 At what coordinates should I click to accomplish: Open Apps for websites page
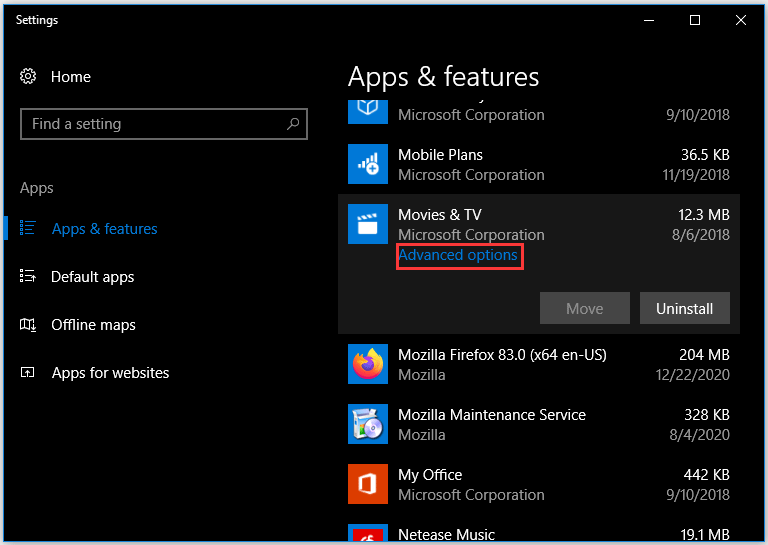[111, 373]
